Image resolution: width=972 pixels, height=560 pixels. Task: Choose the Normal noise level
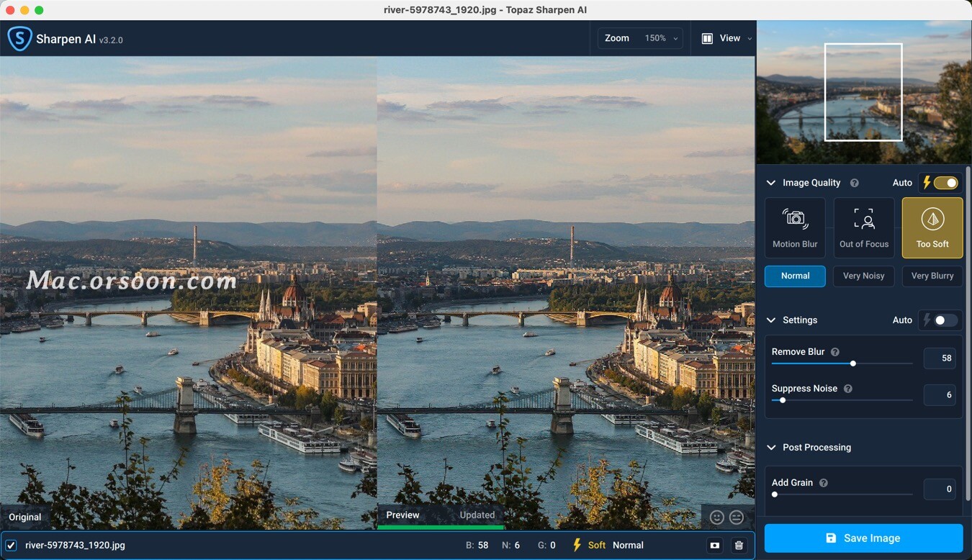pyautogui.click(x=795, y=276)
